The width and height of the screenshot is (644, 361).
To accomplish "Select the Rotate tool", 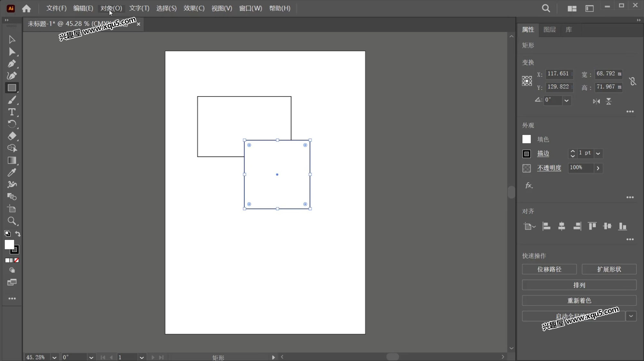I will click(x=12, y=124).
